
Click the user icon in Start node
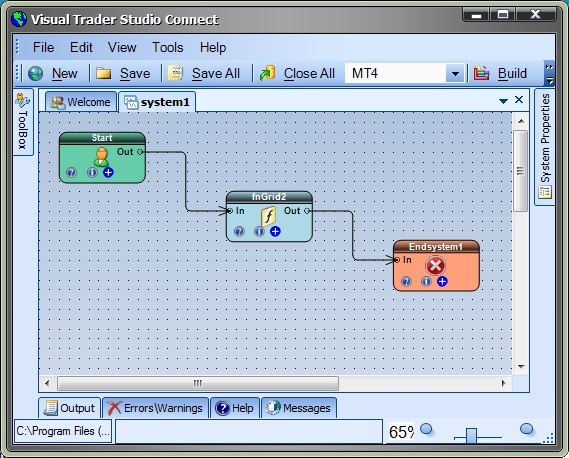pos(101,157)
